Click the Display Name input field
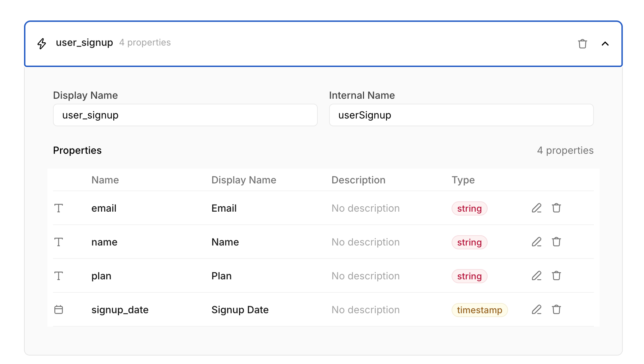Screen dimensions: 644x364 tap(185, 115)
